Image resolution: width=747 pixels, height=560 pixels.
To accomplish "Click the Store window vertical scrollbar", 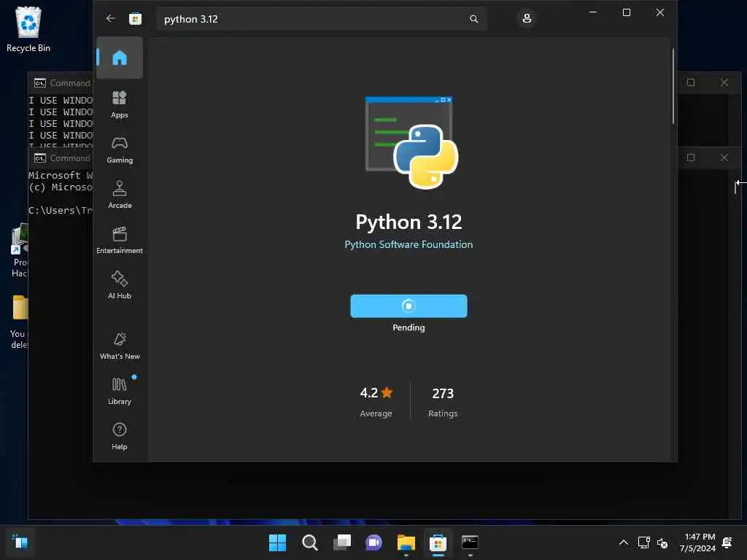I will tap(673, 86).
